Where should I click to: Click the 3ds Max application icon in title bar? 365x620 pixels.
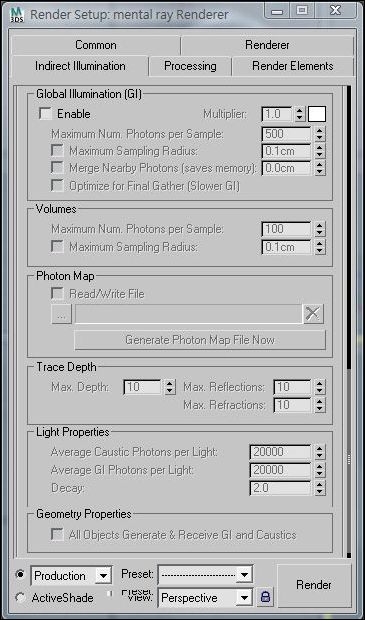point(17,15)
